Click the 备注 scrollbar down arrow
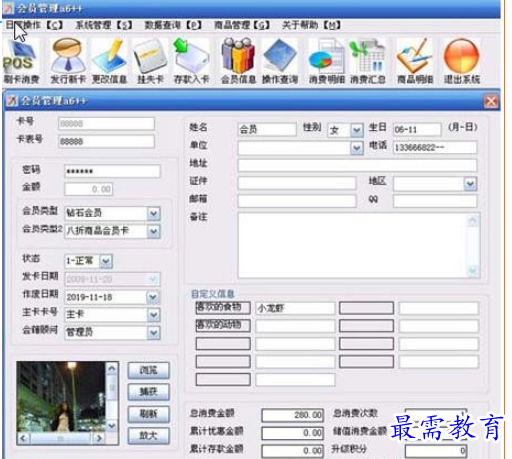This screenshot has width=512, height=459. click(473, 270)
